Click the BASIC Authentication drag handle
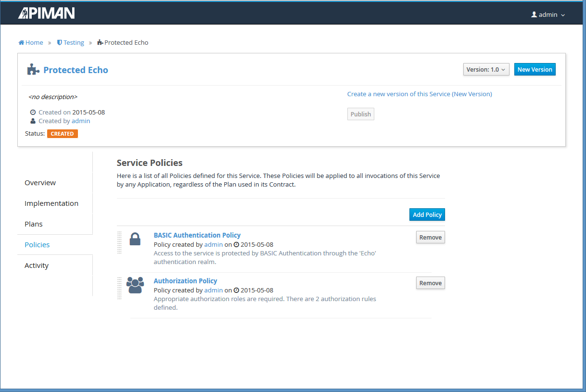Image resolution: width=586 pixels, height=392 pixels. tap(119, 242)
